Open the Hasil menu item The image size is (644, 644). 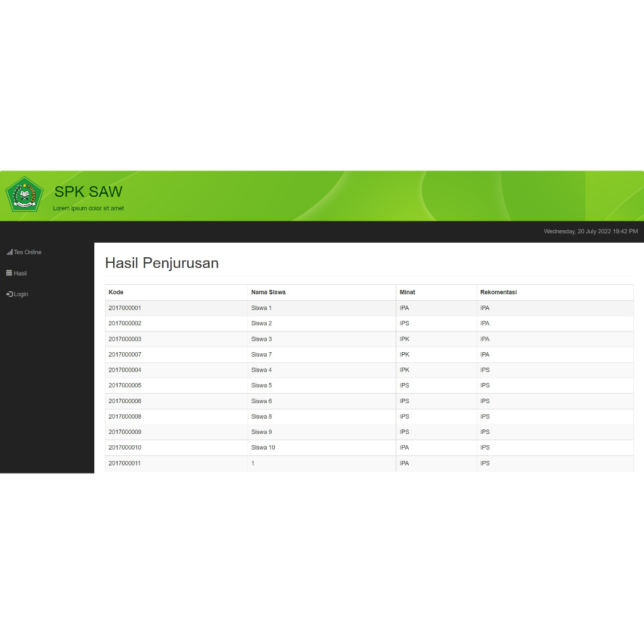(x=16, y=273)
